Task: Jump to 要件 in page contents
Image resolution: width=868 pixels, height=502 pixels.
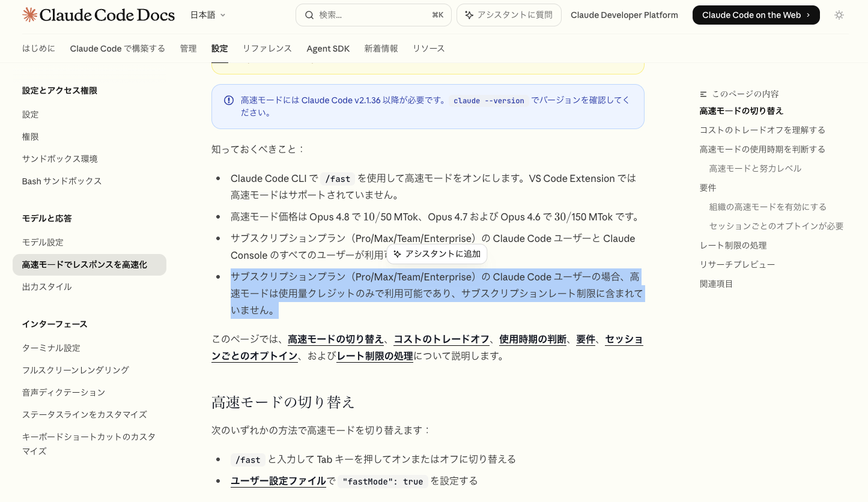Action: pos(708,188)
